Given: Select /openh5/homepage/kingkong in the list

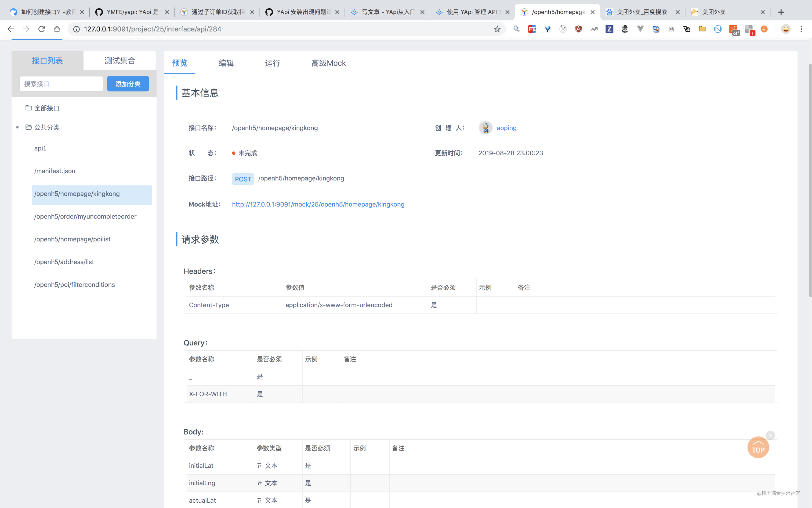Looking at the screenshot, I should tap(92, 195).
